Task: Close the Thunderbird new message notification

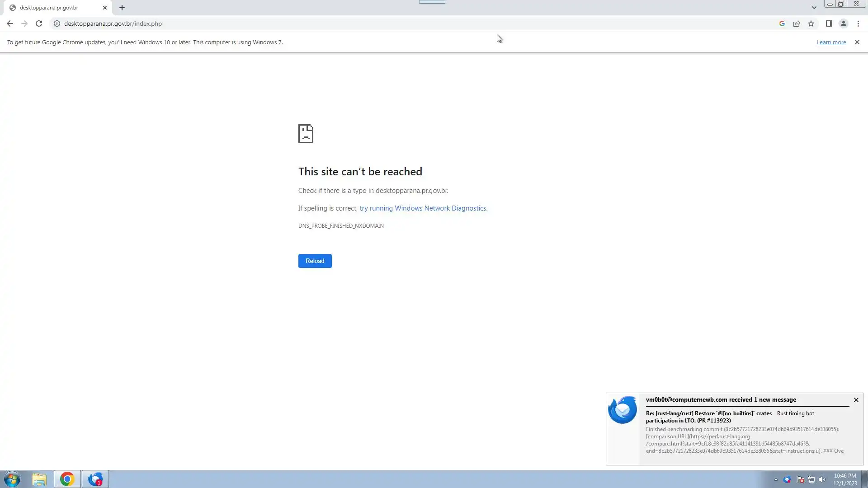Action: coord(856,400)
